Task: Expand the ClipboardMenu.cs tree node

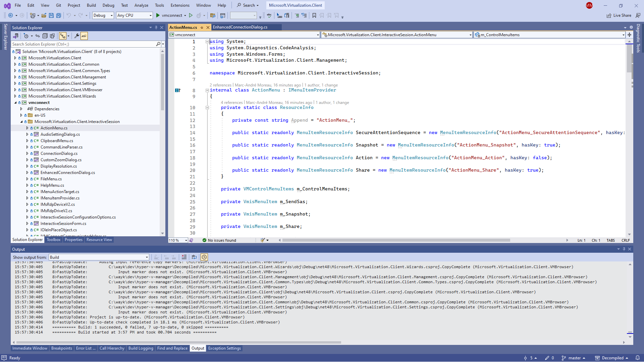Action: point(27,141)
